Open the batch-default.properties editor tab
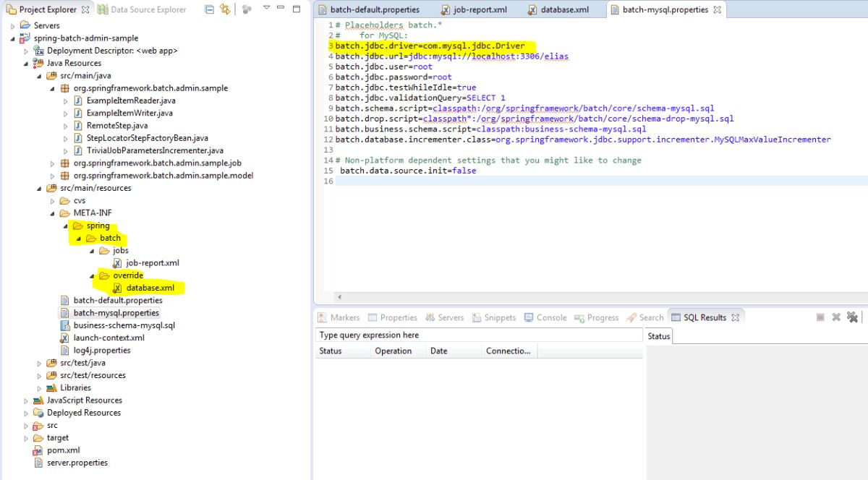Viewport: 868px width, 480px height. 369,10
